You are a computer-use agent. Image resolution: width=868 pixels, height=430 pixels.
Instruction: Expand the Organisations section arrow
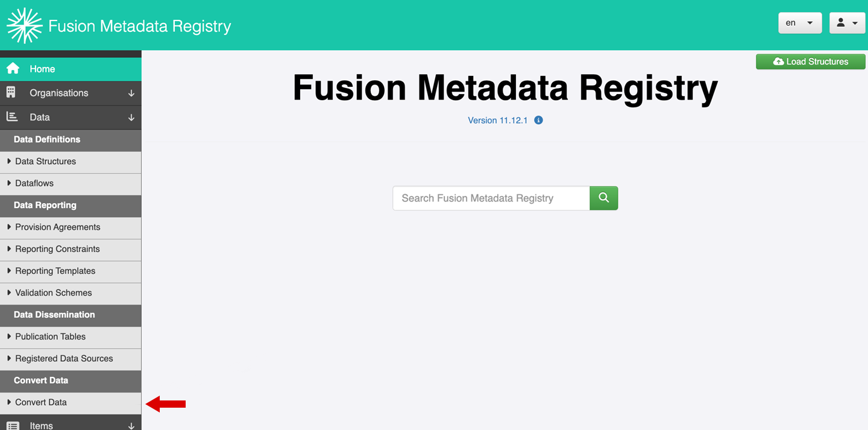point(131,93)
